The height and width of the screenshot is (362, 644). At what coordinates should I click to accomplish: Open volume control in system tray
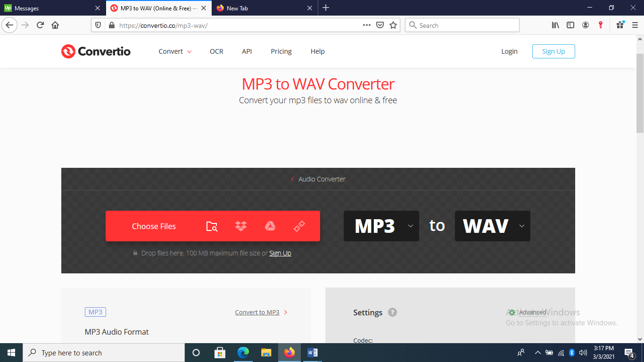point(583,353)
